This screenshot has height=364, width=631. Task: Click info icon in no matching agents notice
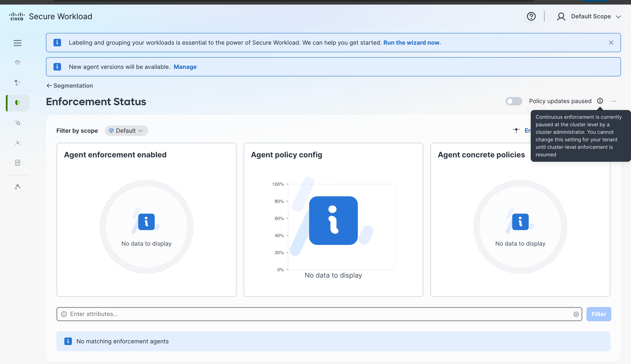(68, 341)
